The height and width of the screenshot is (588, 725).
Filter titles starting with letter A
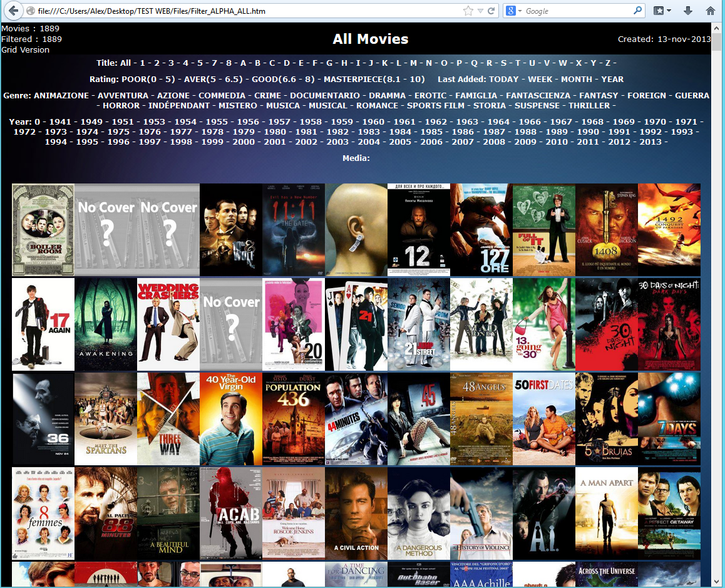pos(243,63)
